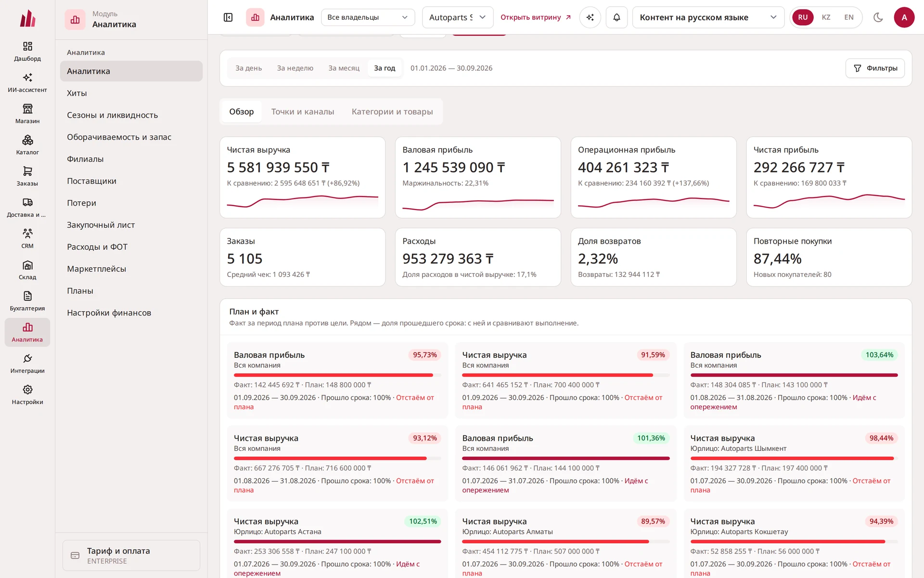Image resolution: width=924 pixels, height=578 pixels.
Task: Click the 103,64% plan progress bar
Action: click(x=794, y=375)
